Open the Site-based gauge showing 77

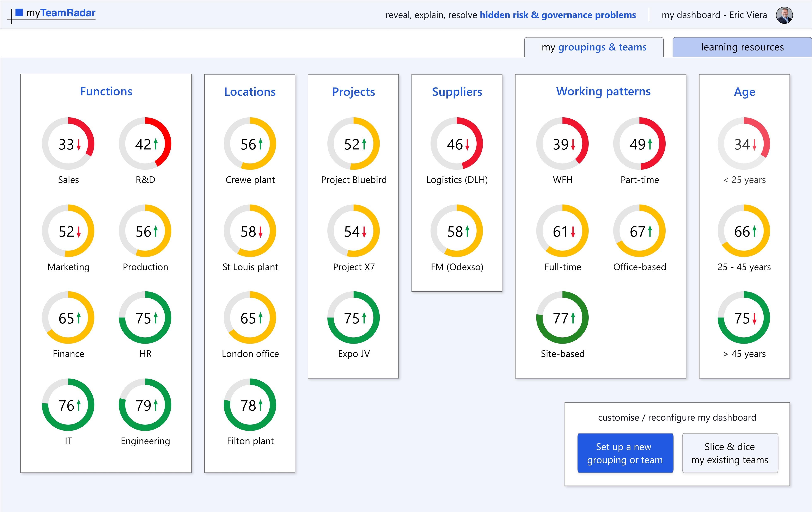point(562,318)
